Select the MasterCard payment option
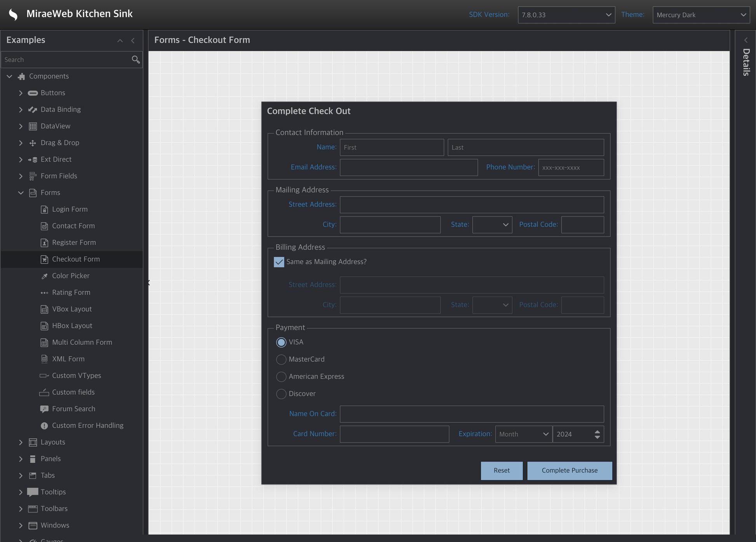 [x=281, y=359]
